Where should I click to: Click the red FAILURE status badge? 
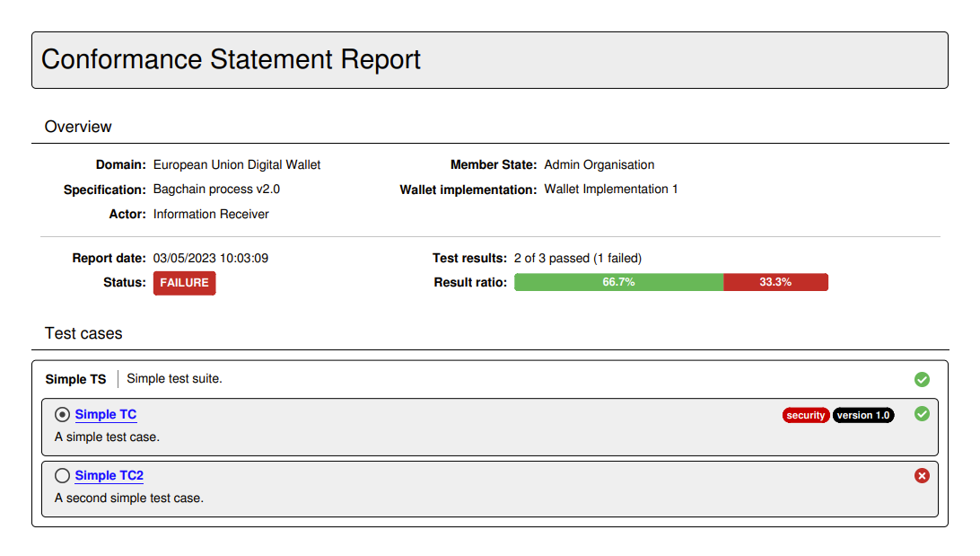click(x=184, y=282)
